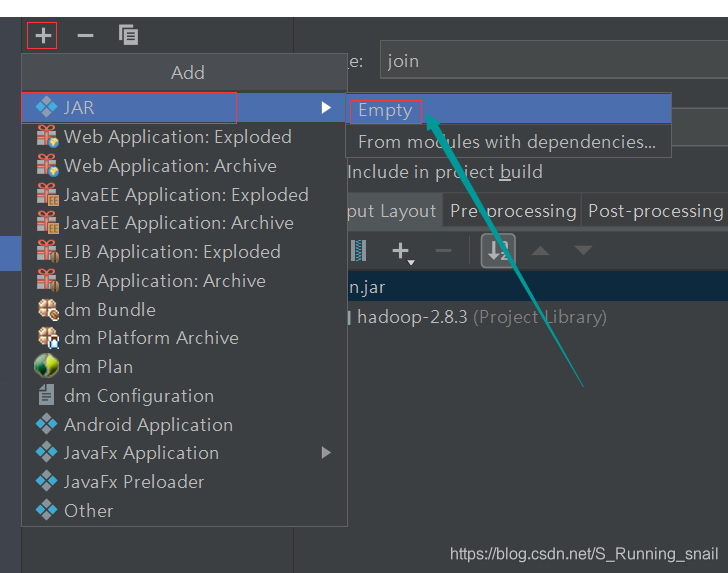This screenshot has height=573, width=728.
Task: Click the minus Remove artifact icon
Action: [85, 35]
